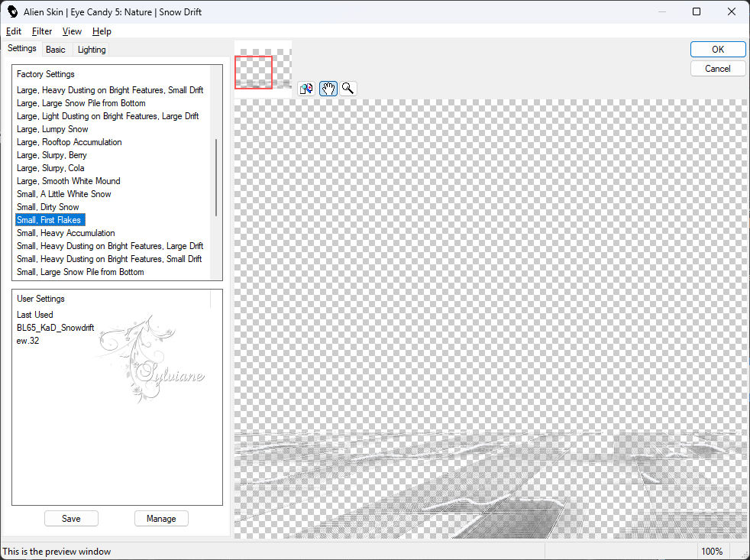Confirm with the OK button
750x560 pixels.
[x=717, y=50]
